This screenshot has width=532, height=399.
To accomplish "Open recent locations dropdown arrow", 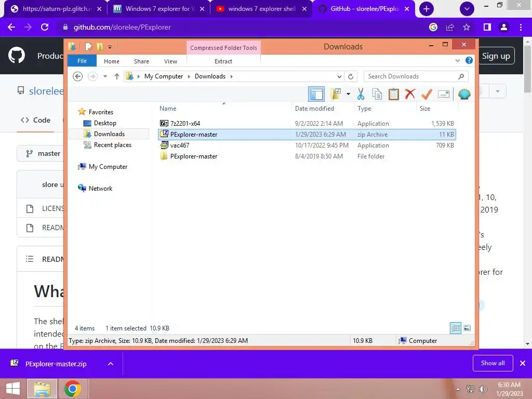I will click(105, 76).
